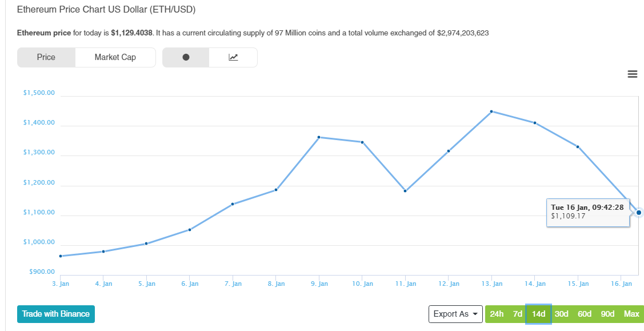Click the Trade with Binance button
Image resolution: width=644 pixels, height=331 pixels.
[x=56, y=314]
